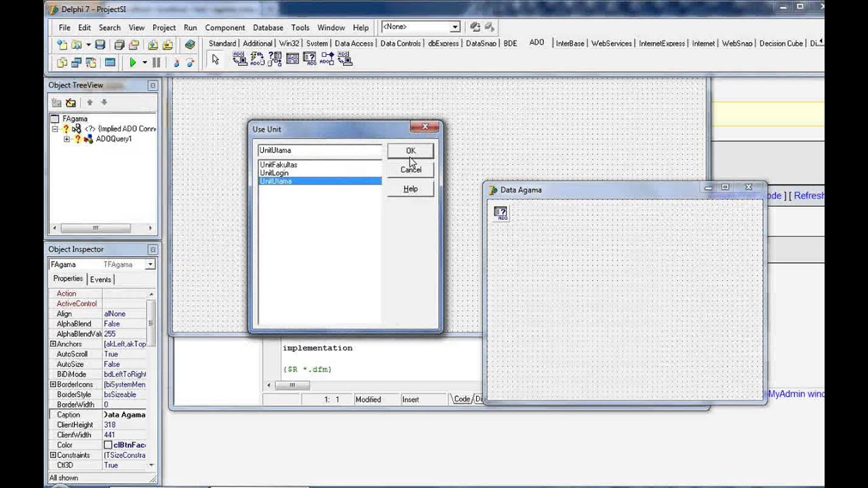Open the Component menu
Viewport: 868px width, 488px height.
(225, 28)
